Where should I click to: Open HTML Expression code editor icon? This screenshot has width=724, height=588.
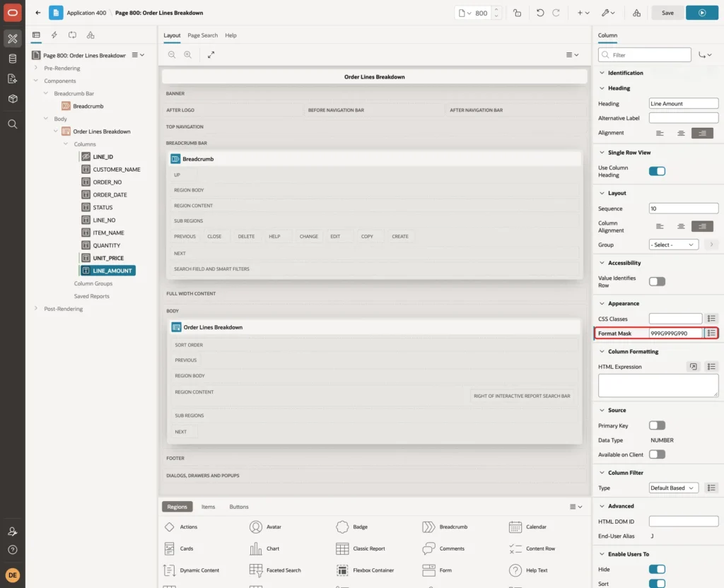coord(693,367)
